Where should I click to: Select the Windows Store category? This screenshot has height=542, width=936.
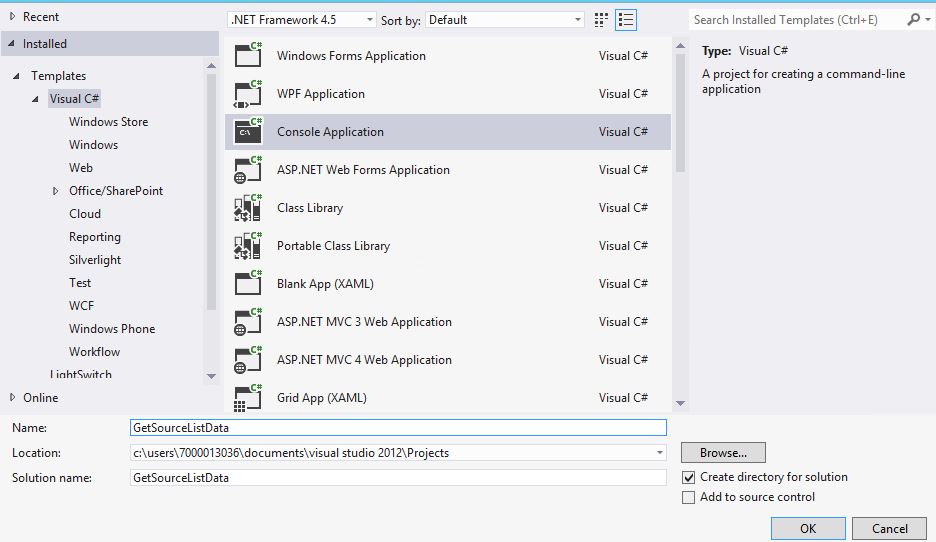tap(108, 122)
